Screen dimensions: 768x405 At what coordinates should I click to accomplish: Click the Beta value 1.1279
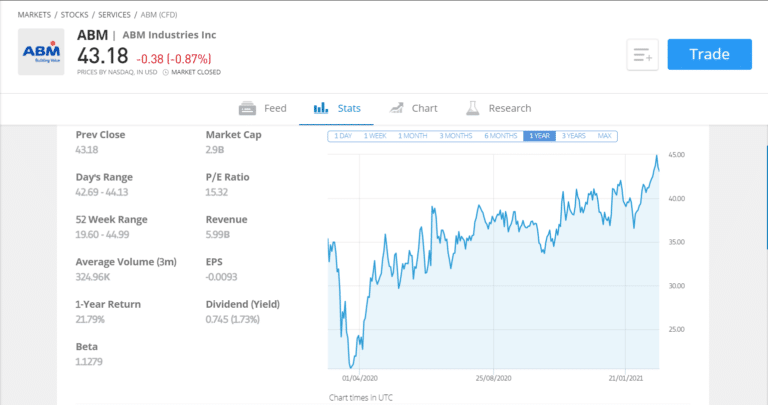pyautogui.click(x=89, y=362)
